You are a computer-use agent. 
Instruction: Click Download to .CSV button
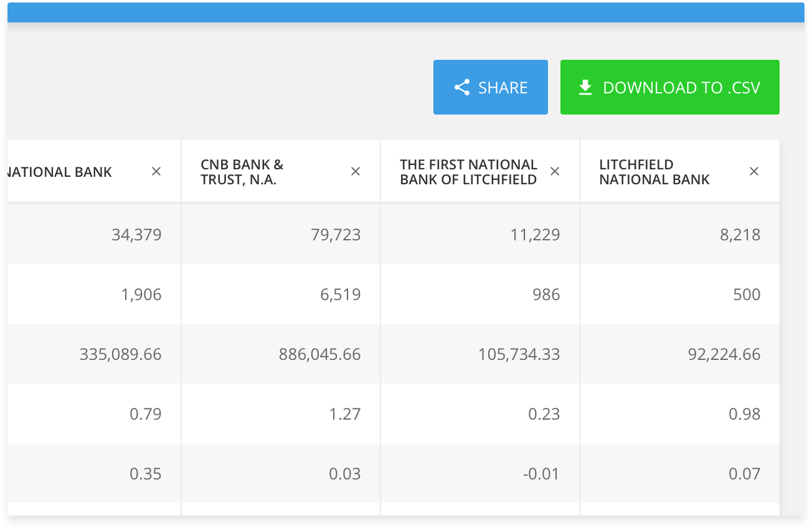(669, 87)
